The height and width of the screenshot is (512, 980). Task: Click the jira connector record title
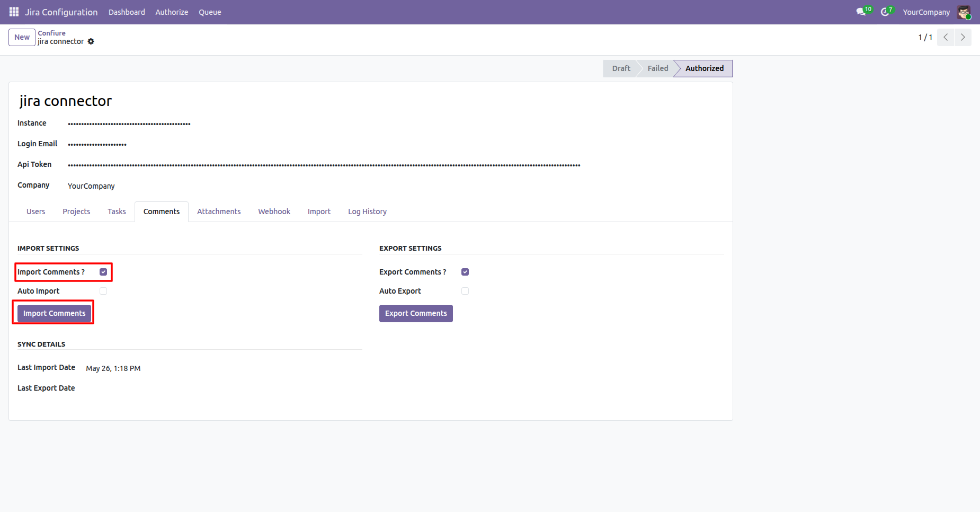pos(66,101)
